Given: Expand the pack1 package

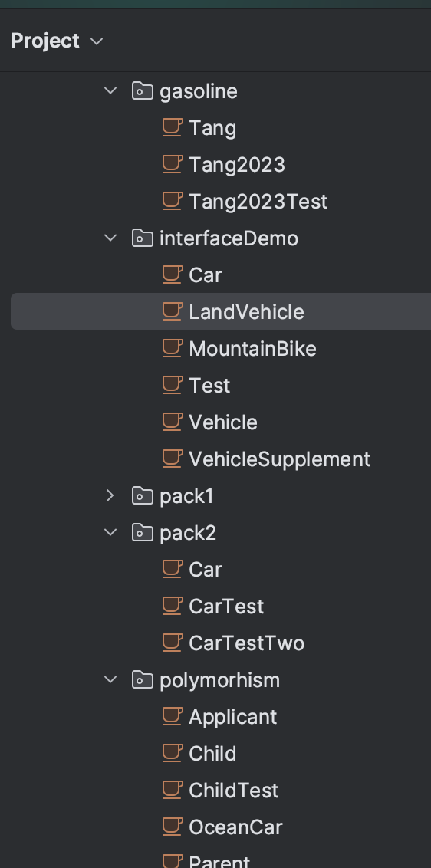Looking at the screenshot, I should point(110,495).
